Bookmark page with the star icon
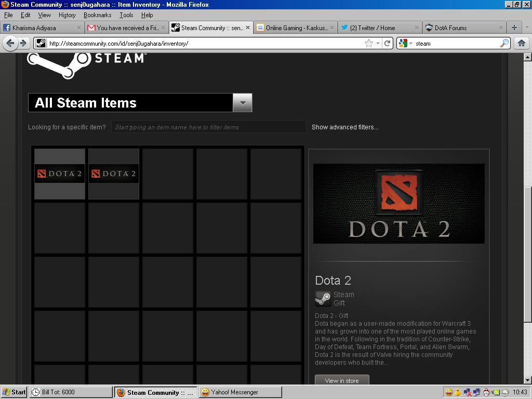Viewport: 532px width, 399px height. pos(368,43)
